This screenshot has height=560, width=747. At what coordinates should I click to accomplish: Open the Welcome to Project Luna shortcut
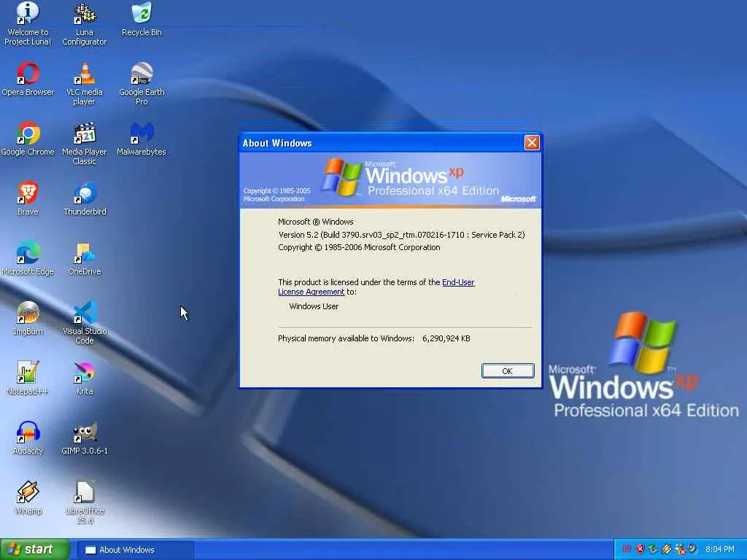tap(28, 24)
